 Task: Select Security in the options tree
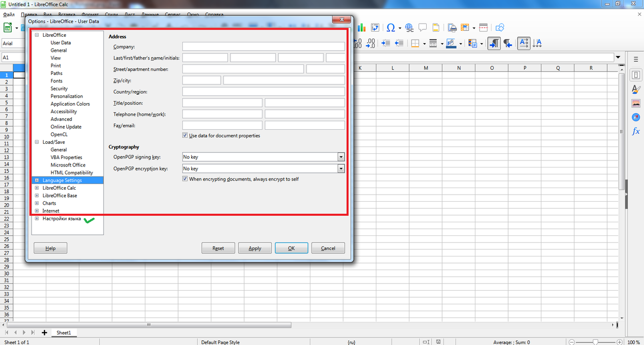pos(59,89)
